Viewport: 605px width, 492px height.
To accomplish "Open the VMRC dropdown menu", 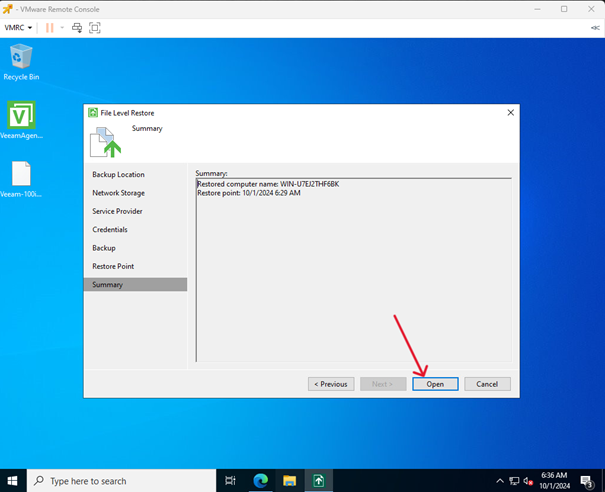I will pyautogui.click(x=20, y=27).
